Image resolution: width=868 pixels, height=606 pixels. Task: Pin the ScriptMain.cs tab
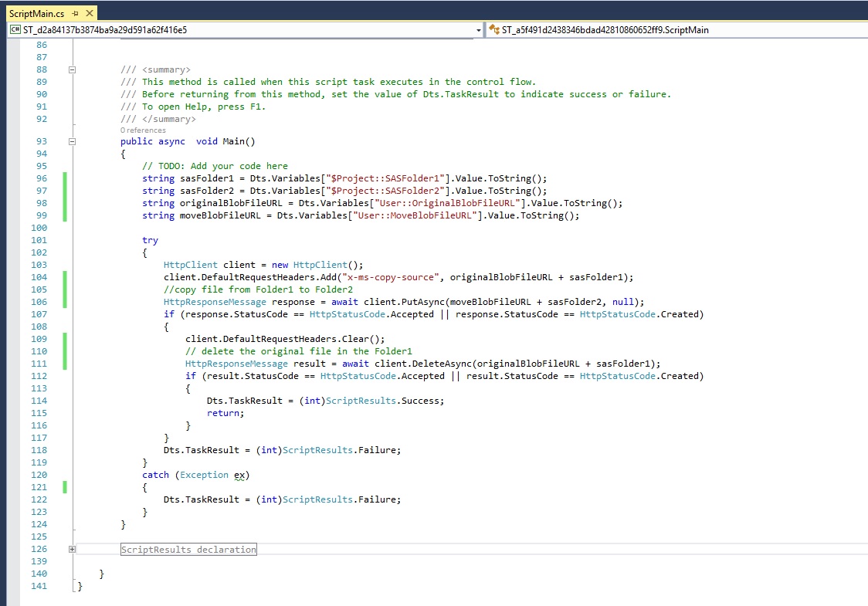[x=76, y=13]
